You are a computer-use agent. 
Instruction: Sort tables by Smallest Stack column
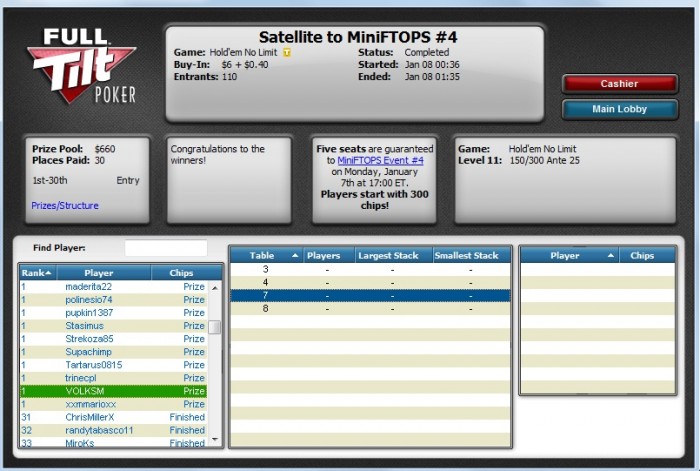coord(471,255)
